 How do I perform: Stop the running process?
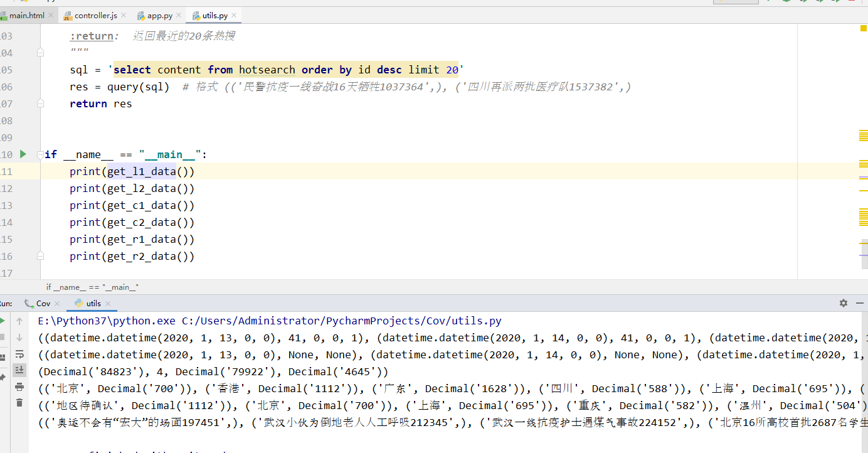pyautogui.click(x=2, y=337)
